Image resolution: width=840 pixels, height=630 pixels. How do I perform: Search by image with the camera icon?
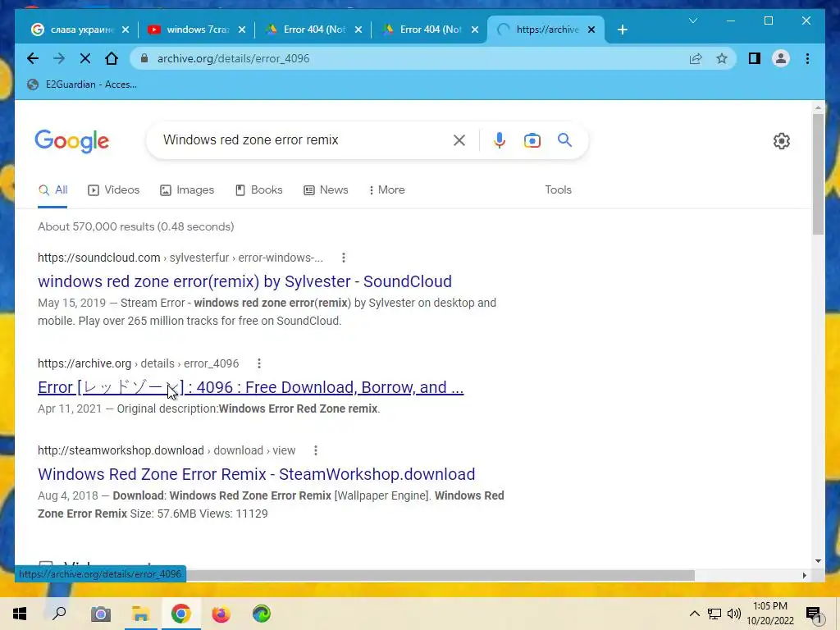click(x=532, y=140)
